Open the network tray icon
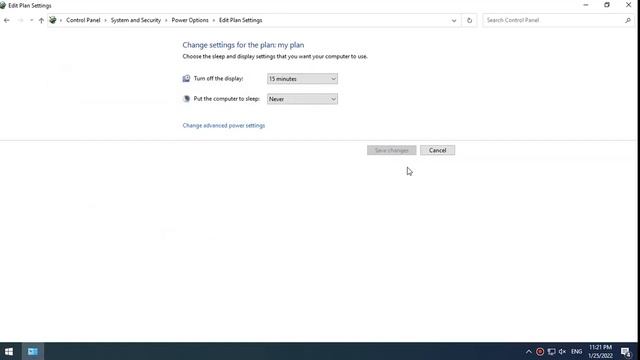This screenshot has width=640, height=360. click(x=551, y=351)
